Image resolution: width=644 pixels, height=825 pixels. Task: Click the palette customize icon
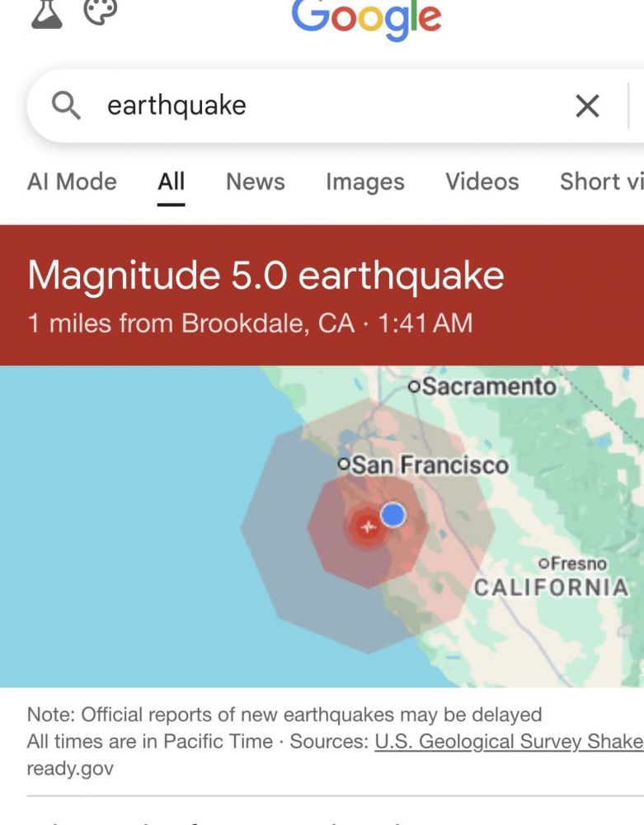(101, 11)
